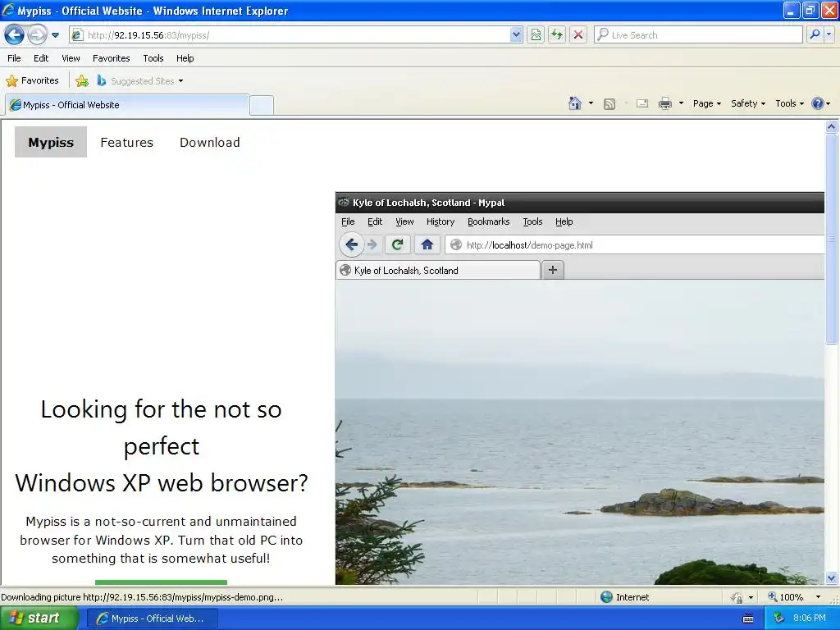
Task: Expand the zoom level dropdown arrow
Action: [x=818, y=597]
